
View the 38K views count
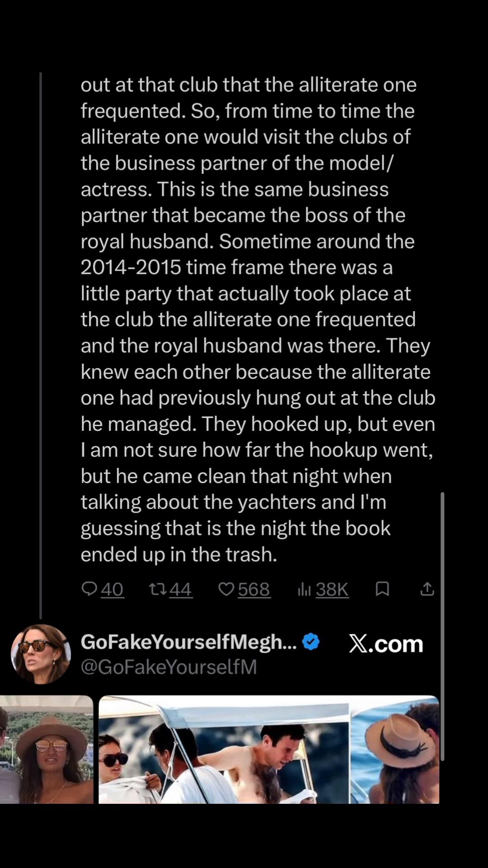click(x=332, y=589)
